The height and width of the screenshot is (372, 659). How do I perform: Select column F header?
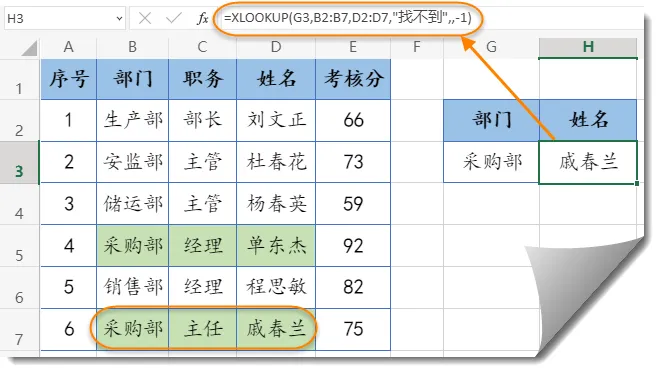[416, 47]
